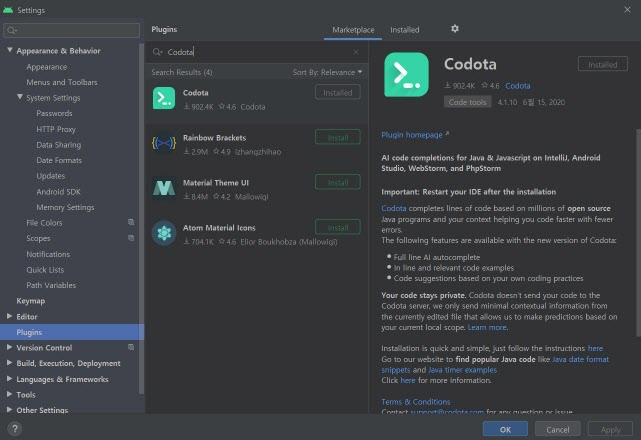Close the Settings window

pyautogui.click(x=627, y=9)
